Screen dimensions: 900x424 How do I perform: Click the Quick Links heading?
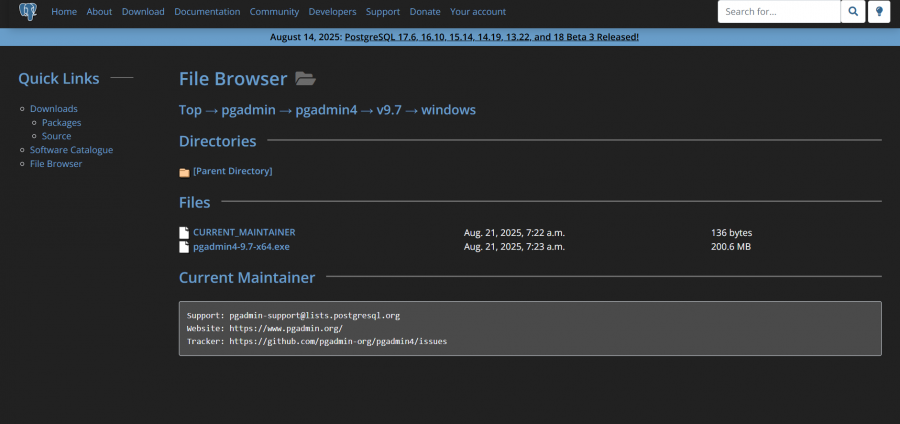[59, 79]
